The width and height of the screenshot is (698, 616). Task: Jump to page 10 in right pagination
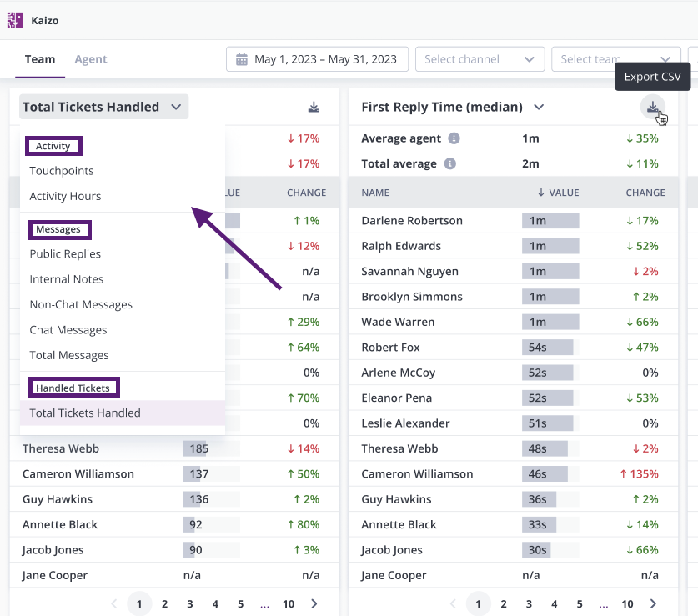coord(627,603)
